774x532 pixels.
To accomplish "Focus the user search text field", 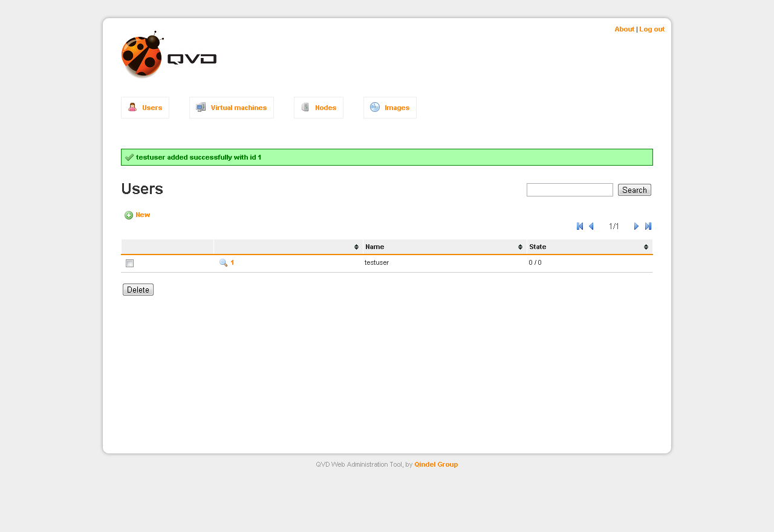I will 570,190.
